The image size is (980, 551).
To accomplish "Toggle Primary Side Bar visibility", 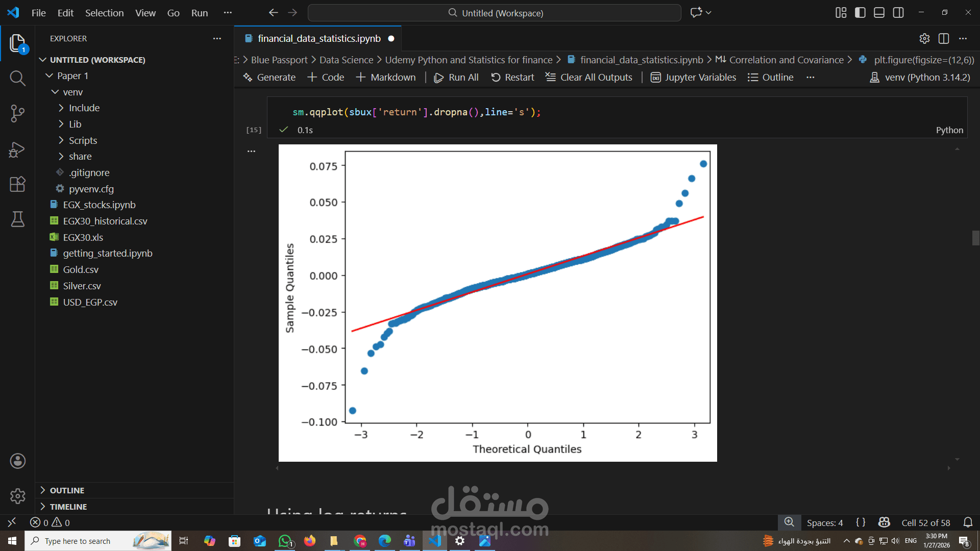I will (x=860, y=13).
